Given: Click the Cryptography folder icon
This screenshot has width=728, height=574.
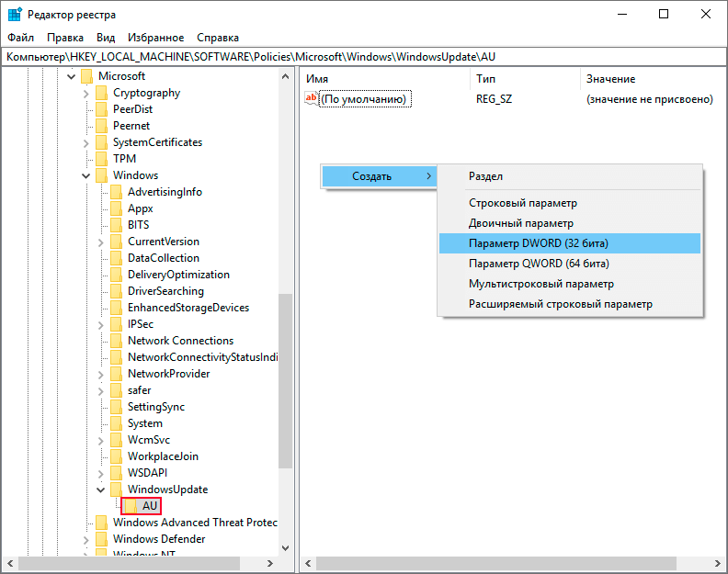Looking at the screenshot, I should (x=102, y=93).
